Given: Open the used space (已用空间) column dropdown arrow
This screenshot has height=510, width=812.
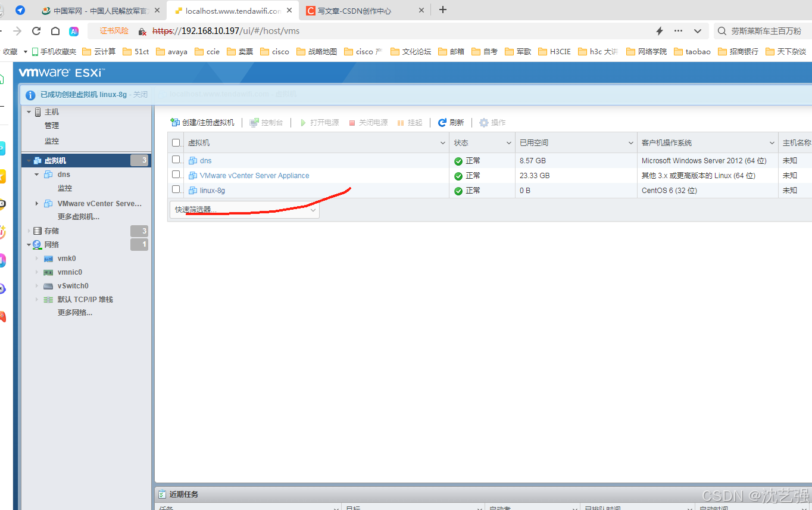Looking at the screenshot, I should 630,143.
